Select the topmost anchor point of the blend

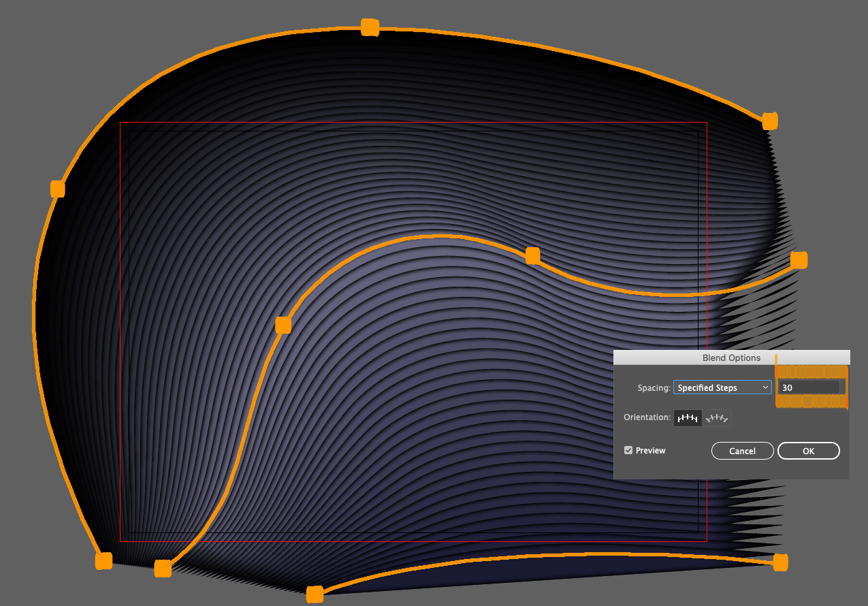pyautogui.click(x=370, y=26)
